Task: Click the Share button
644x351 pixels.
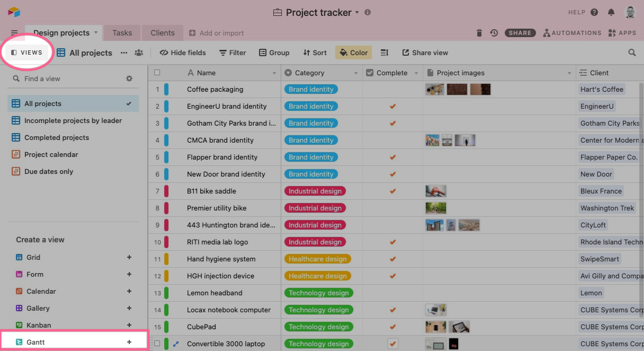Action: point(520,33)
